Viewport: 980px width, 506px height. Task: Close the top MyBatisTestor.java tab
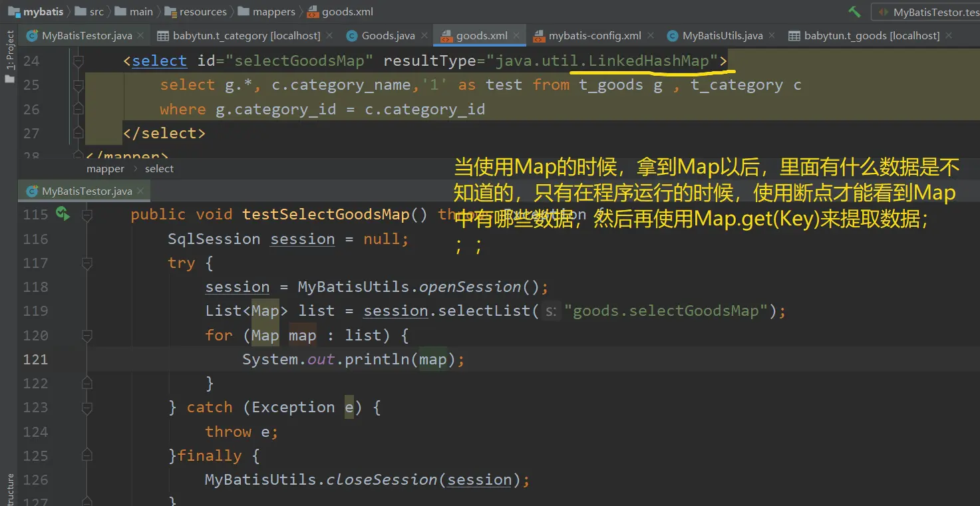pos(142,36)
